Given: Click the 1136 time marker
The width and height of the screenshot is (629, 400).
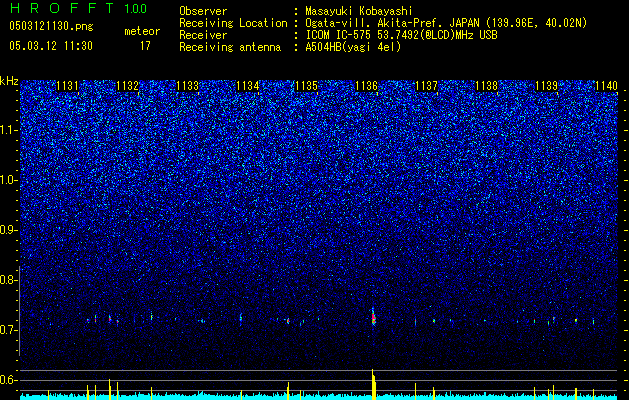Looking at the screenshot, I should [367, 86].
